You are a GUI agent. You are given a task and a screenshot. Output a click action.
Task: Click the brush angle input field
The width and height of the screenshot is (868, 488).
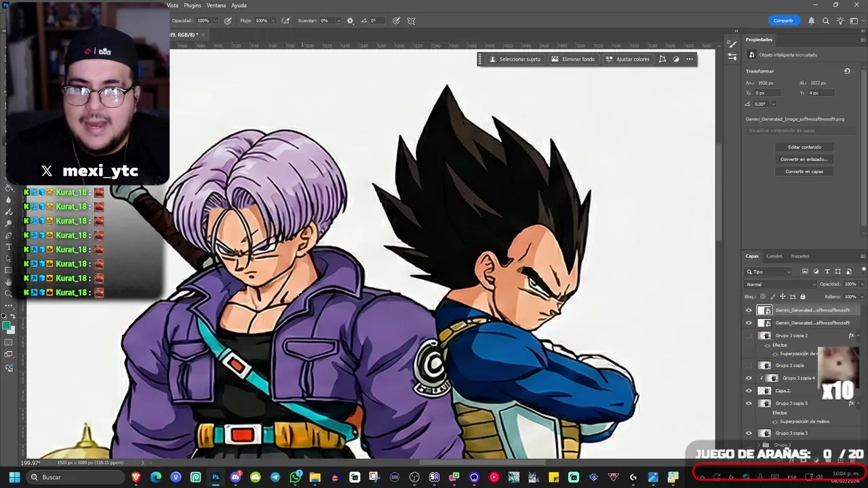point(376,21)
